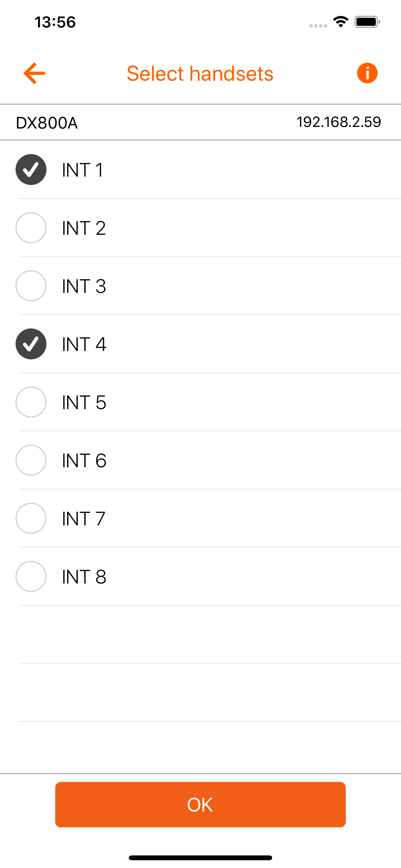Open the info icon
The image size is (401, 868).
click(367, 73)
